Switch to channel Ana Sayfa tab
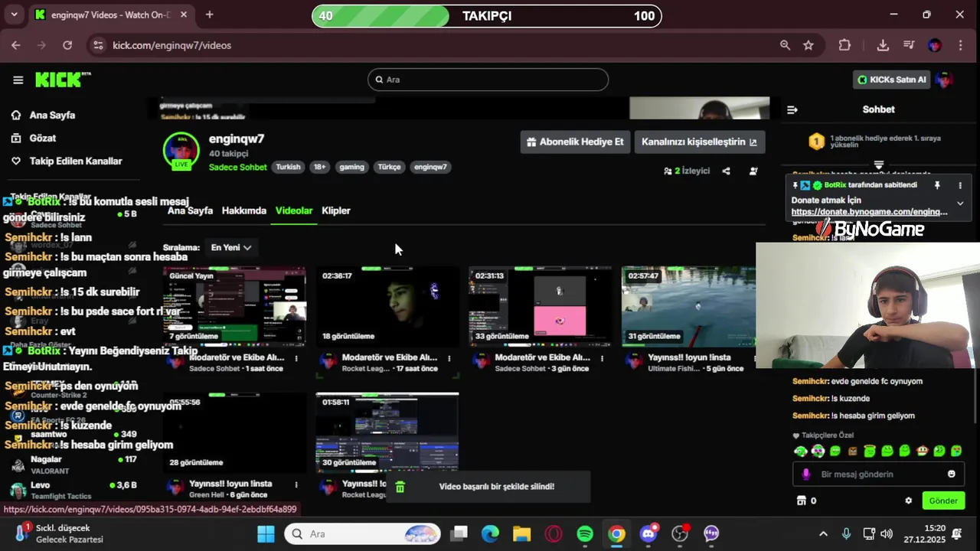 [190, 210]
